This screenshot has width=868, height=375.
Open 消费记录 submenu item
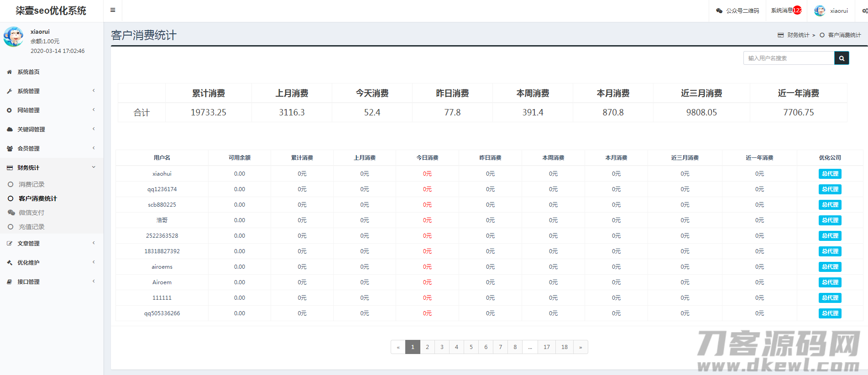[31, 184]
